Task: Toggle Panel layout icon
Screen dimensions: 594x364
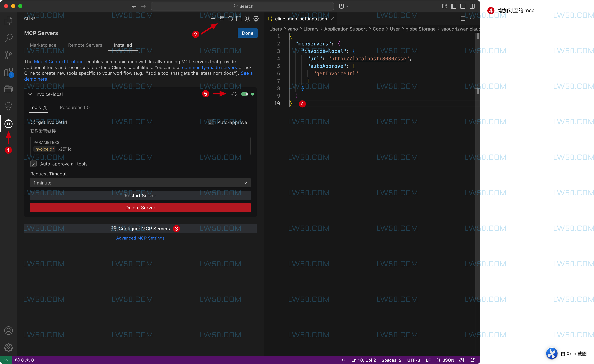Action: point(463,6)
